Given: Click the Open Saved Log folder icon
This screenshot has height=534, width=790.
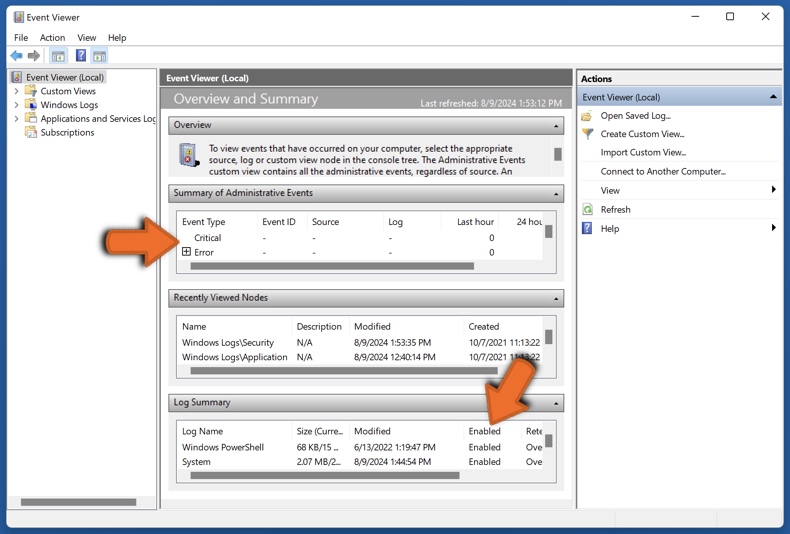Looking at the screenshot, I should (586, 116).
